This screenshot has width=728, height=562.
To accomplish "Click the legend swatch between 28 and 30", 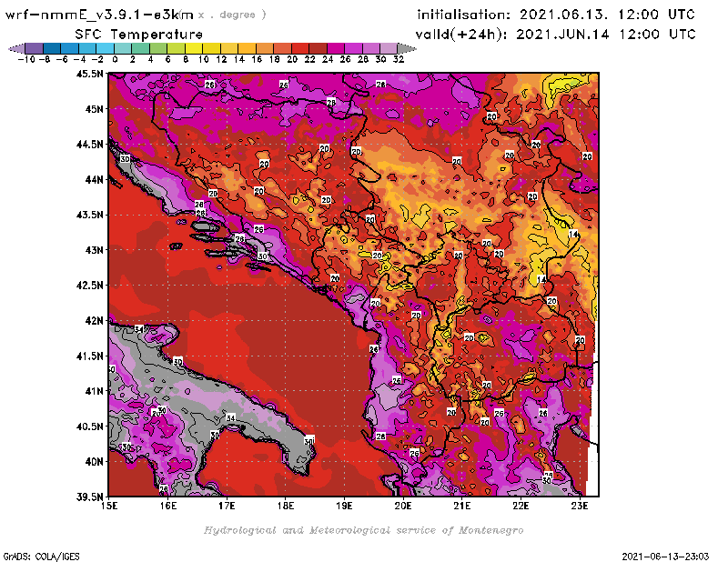I will click(371, 48).
